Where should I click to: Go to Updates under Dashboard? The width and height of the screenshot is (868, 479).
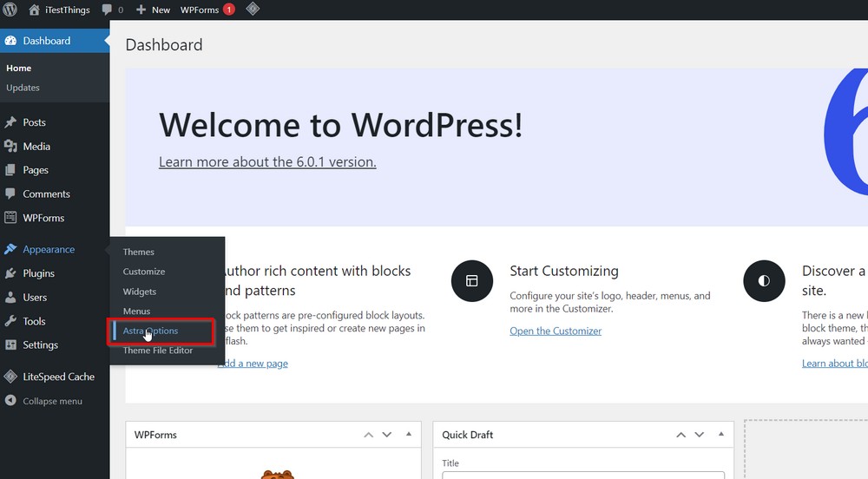(23, 88)
